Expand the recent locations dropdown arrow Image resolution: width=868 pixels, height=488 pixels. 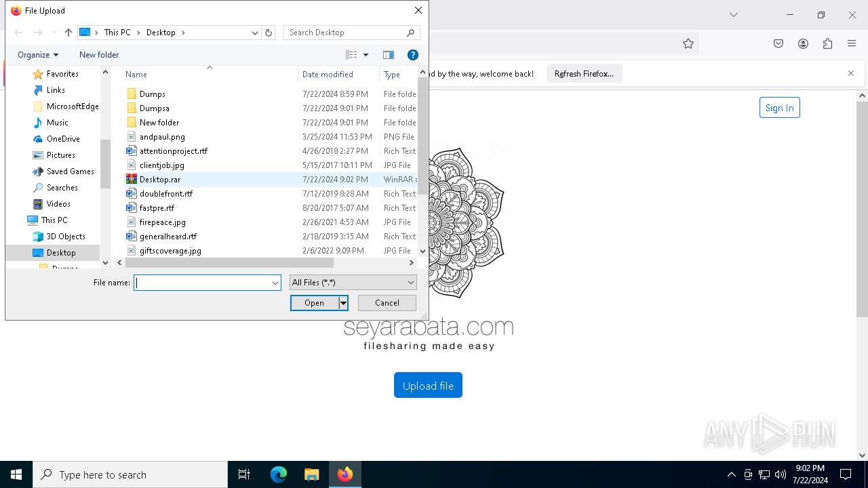[x=54, y=33]
